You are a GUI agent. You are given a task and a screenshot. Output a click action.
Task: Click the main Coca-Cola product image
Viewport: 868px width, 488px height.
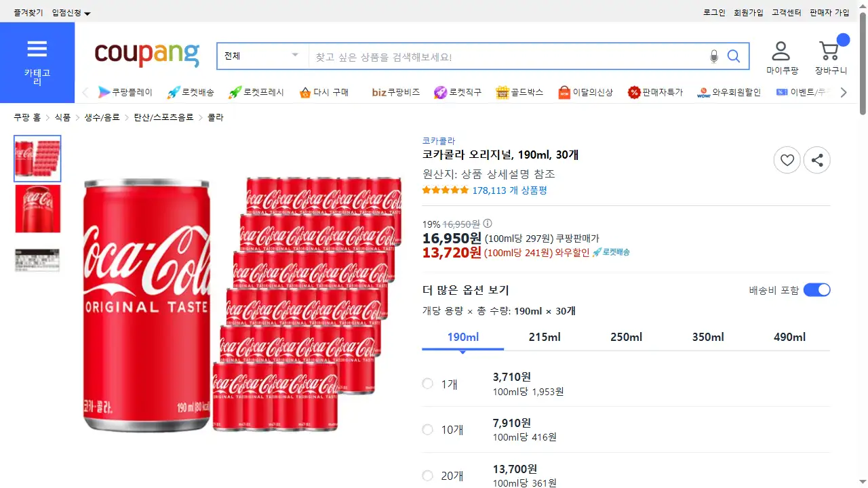click(242, 305)
